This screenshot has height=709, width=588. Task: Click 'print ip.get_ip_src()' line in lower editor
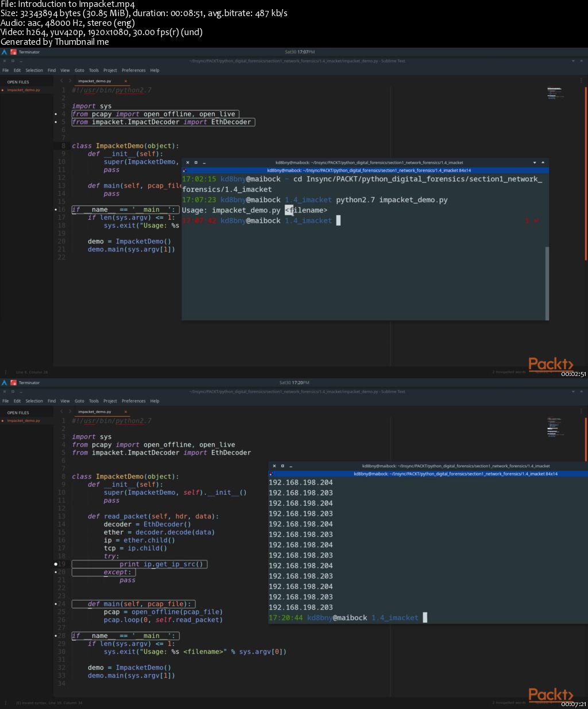[161, 564]
